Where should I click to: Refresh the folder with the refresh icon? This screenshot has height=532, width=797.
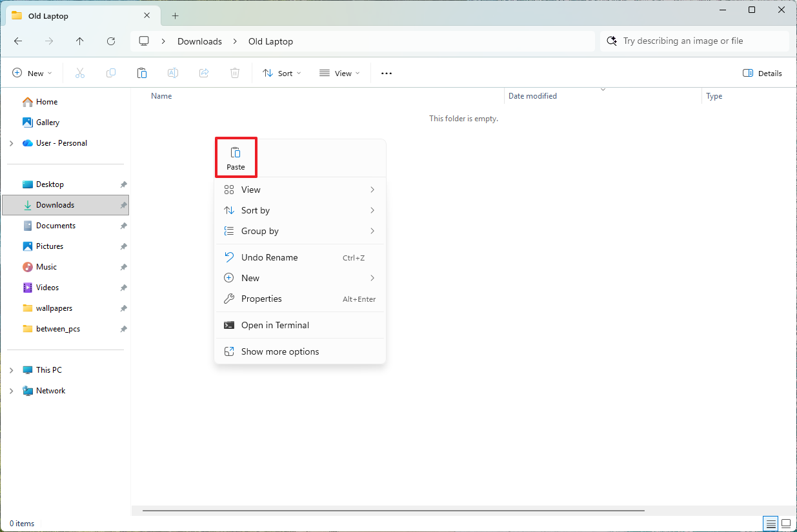tap(110, 41)
